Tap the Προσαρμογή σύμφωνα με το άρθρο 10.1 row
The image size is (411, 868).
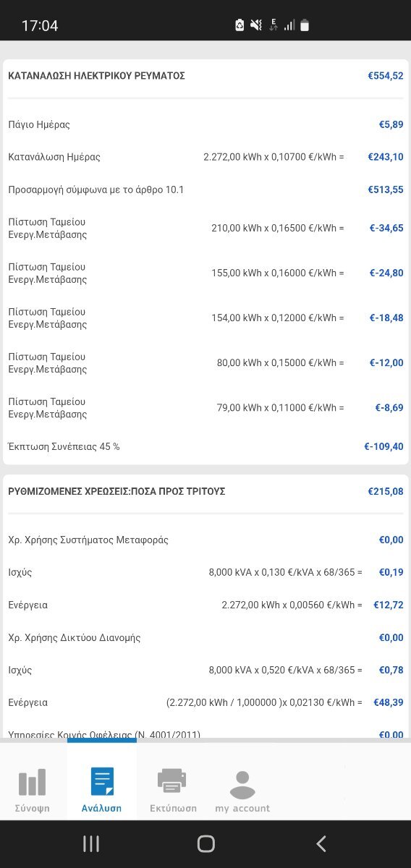tap(205, 190)
